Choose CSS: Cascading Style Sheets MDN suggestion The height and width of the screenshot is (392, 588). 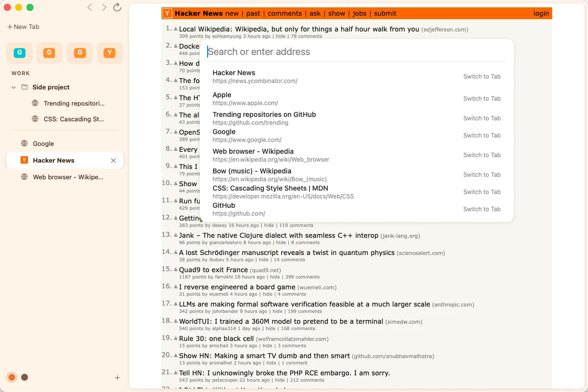[356, 192]
